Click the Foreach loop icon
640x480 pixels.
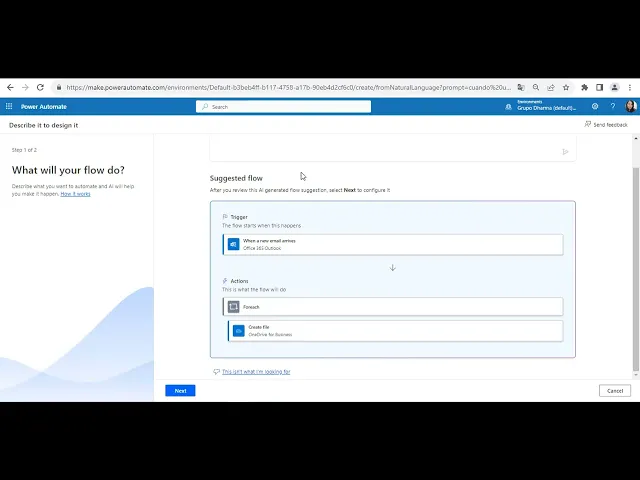233,307
